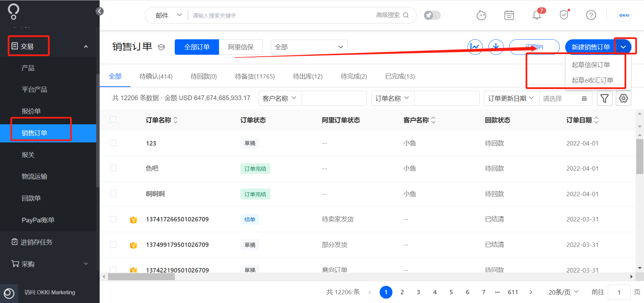This screenshot has width=644, height=303.
Task: Sort by 订单日期 column arrows
Action: (596, 120)
